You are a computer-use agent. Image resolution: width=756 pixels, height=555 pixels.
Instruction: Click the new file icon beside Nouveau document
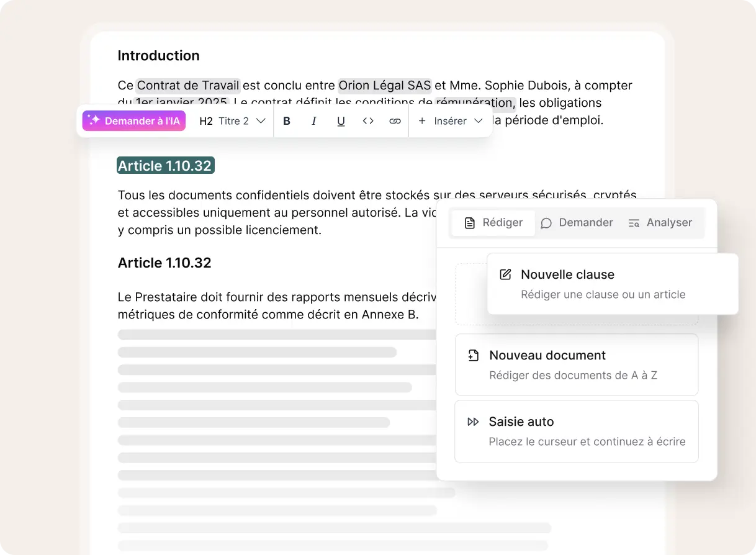(x=473, y=356)
